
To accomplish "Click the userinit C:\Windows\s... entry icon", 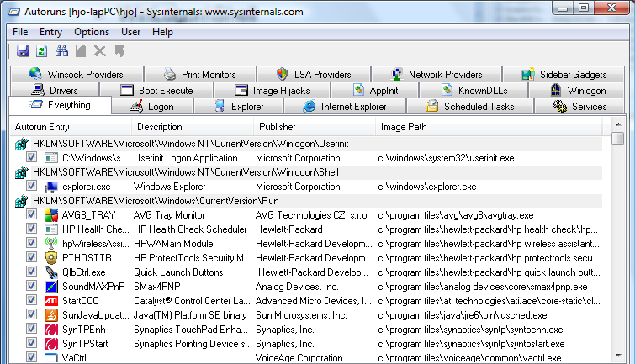I will click(51, 158).
